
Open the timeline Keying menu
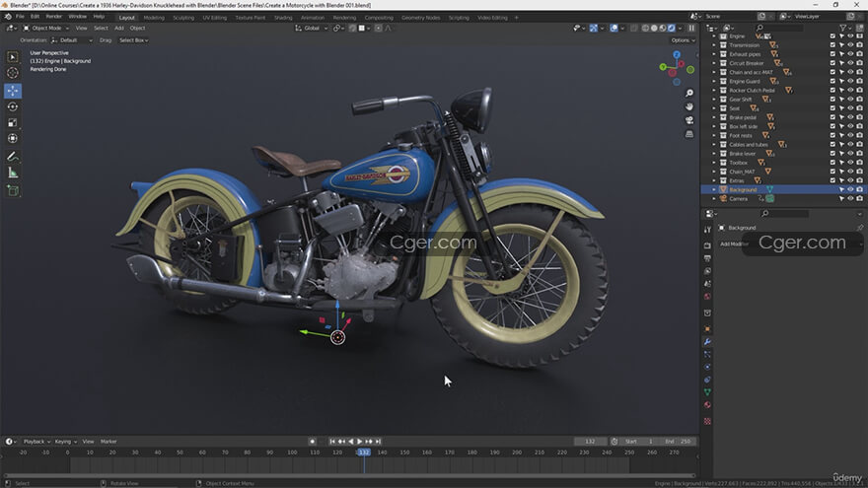[65, 442]
